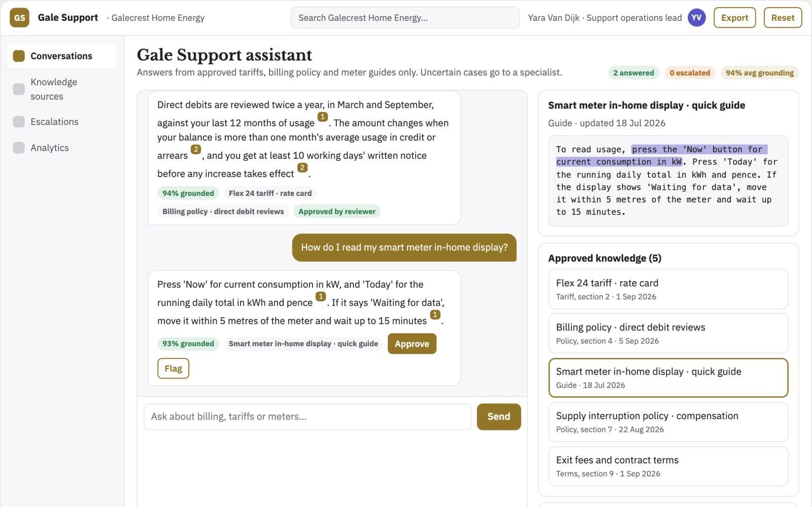
Task: Click the '0 escalated' stat badge
Action: 690,73
